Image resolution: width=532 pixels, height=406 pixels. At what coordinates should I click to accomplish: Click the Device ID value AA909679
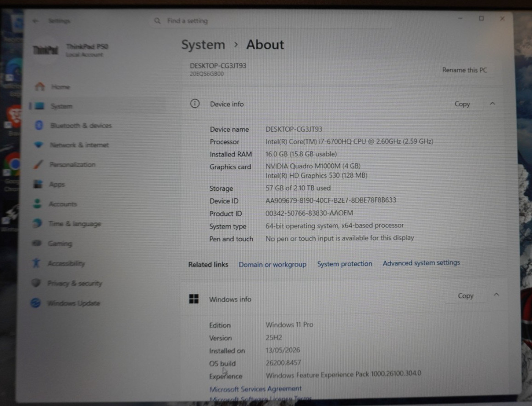click(331, 200)
